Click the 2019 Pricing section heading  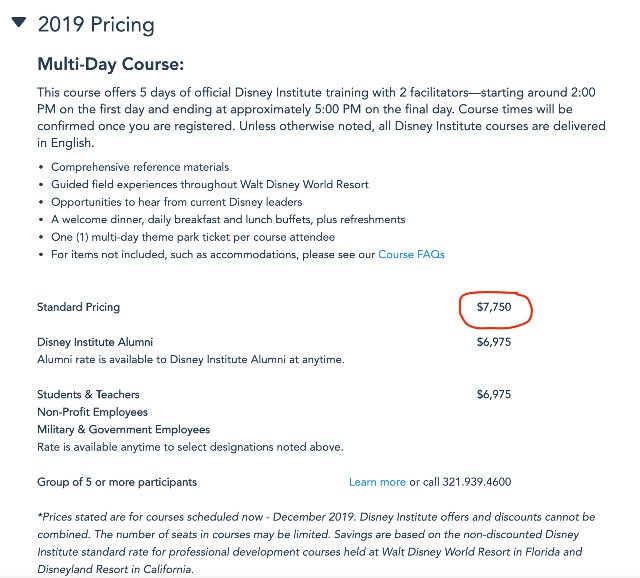96,22
